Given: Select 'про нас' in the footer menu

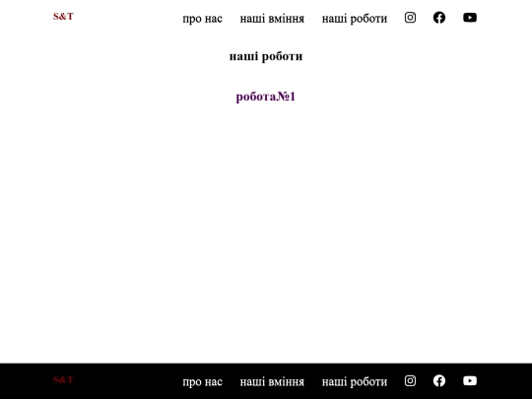Looking at the screenshot, I should (x=203, y=381).
